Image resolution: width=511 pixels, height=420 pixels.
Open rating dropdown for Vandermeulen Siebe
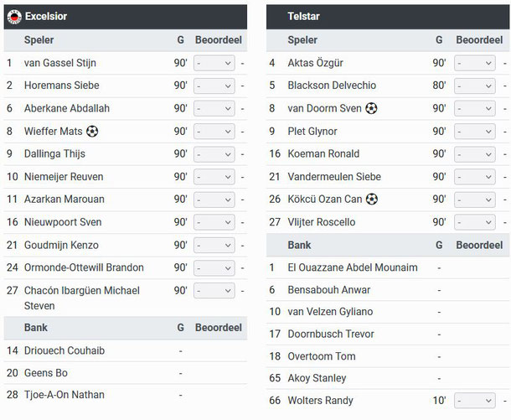(x=475, y=177)
